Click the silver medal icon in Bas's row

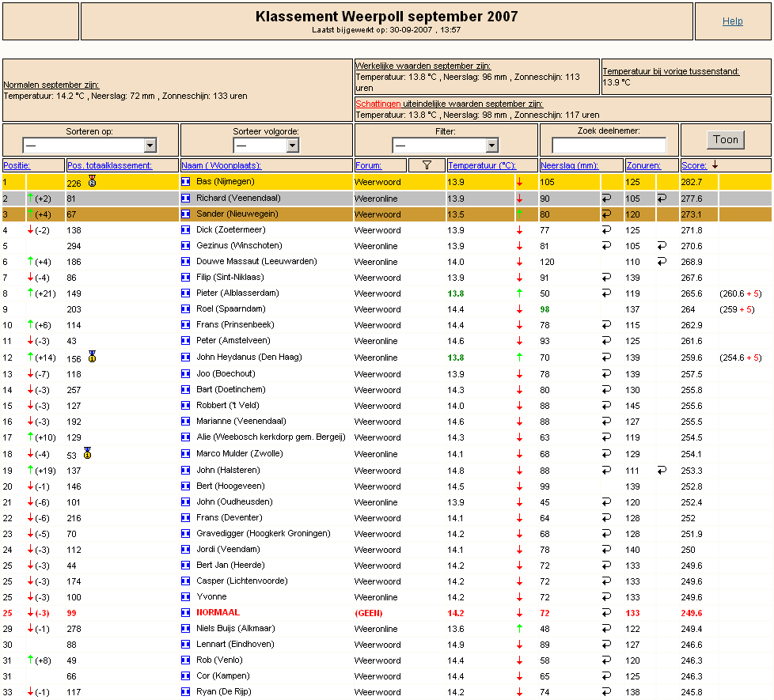point(93,181)
